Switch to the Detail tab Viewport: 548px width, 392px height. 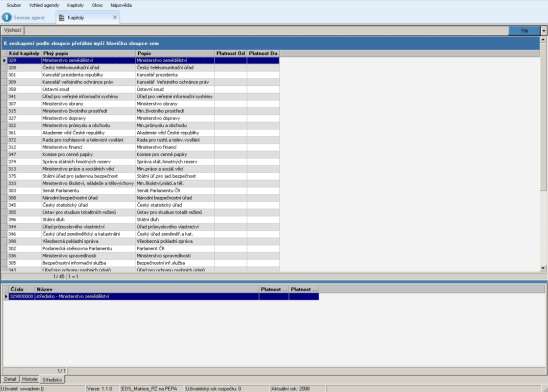click(x=10, y=379)
